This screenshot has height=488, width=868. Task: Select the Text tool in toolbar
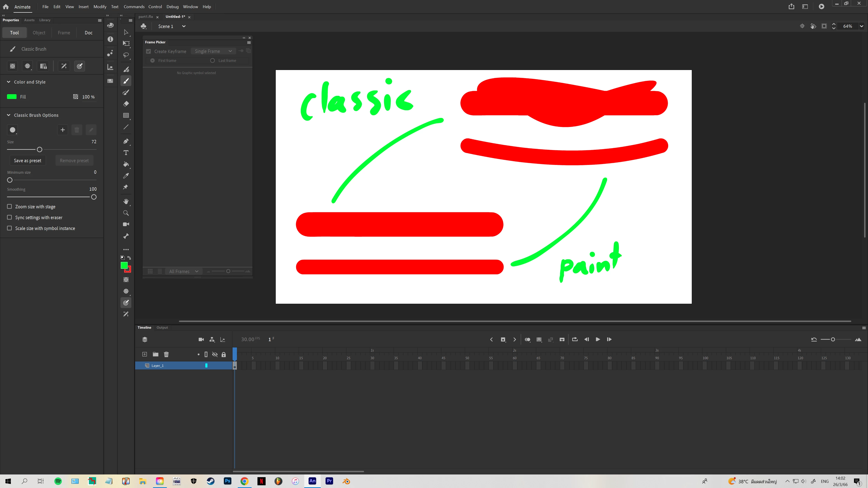[x=126, y=153]
